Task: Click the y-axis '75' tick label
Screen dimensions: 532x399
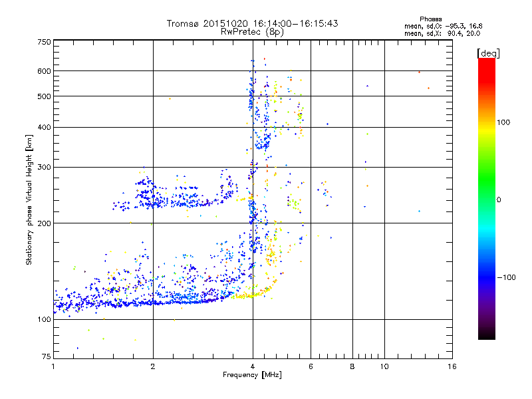Action: click(47, 356)
